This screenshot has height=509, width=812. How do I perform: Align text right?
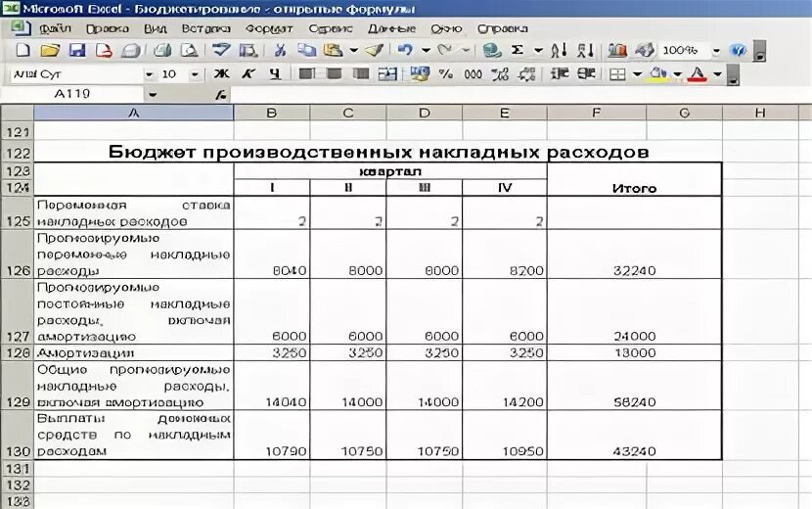[360, 74]
